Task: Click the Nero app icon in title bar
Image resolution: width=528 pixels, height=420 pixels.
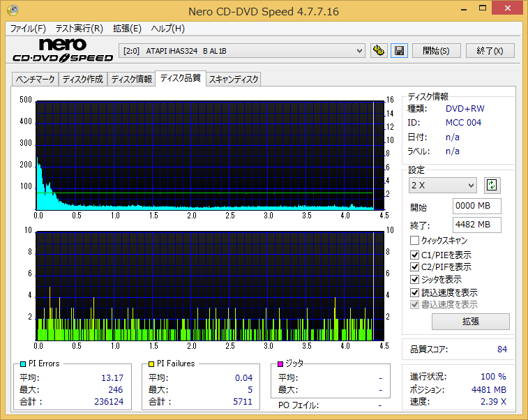Action: (13, 10)
